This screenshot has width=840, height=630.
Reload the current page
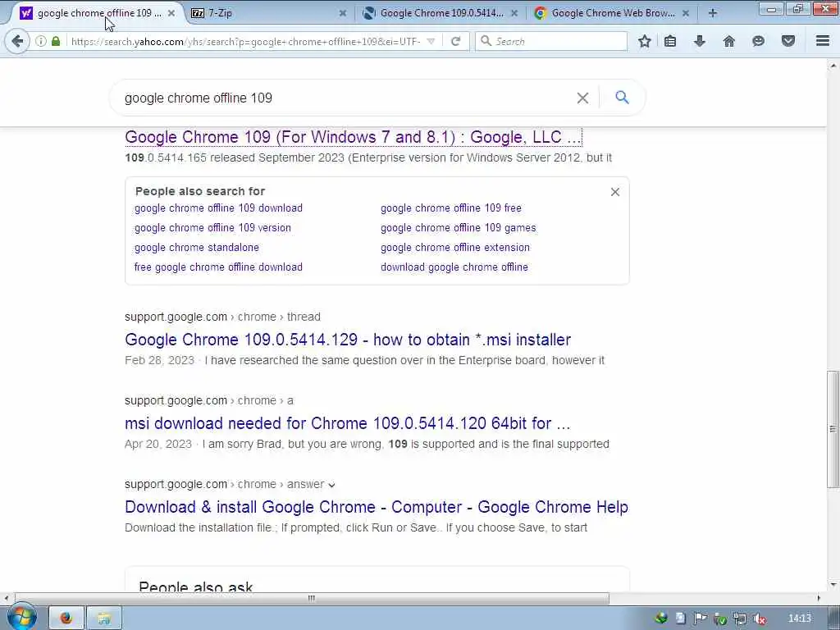click(x=456, y=41)
